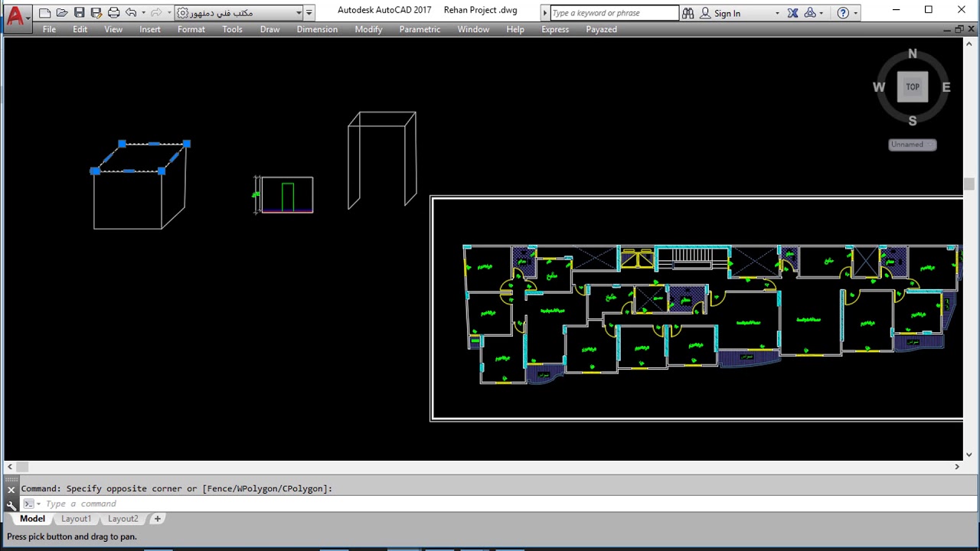This screenshot has width=980, height=551.
Task: Switch to the Model tab
Action: coord(32,519)
